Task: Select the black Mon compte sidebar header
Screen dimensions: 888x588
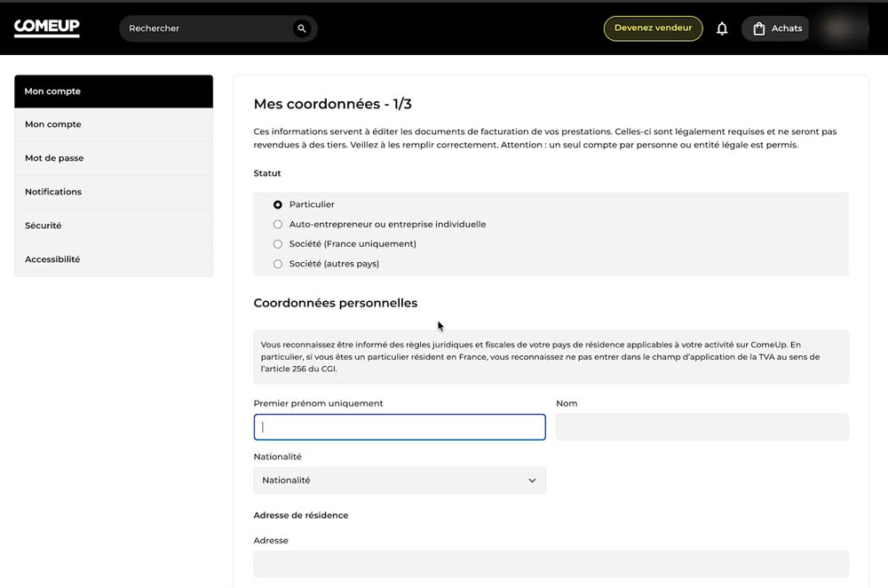Action: click(x=114, y=91)
